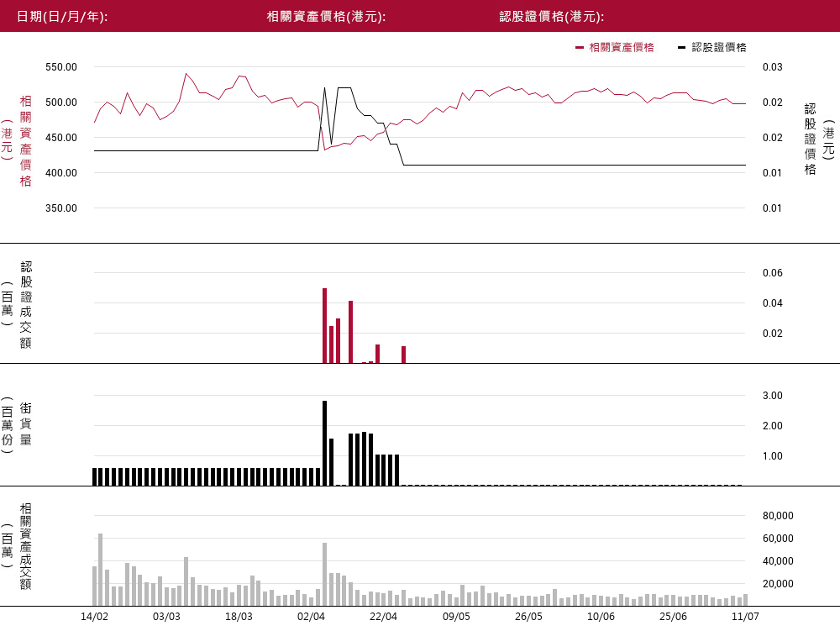Click the right-side 認股證價格 vertical axis title

[x=810, y=139]
